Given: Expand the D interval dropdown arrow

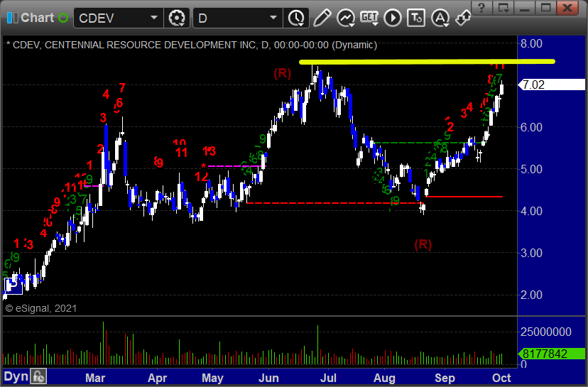Looking at the screenshot, I should point(273,18).
